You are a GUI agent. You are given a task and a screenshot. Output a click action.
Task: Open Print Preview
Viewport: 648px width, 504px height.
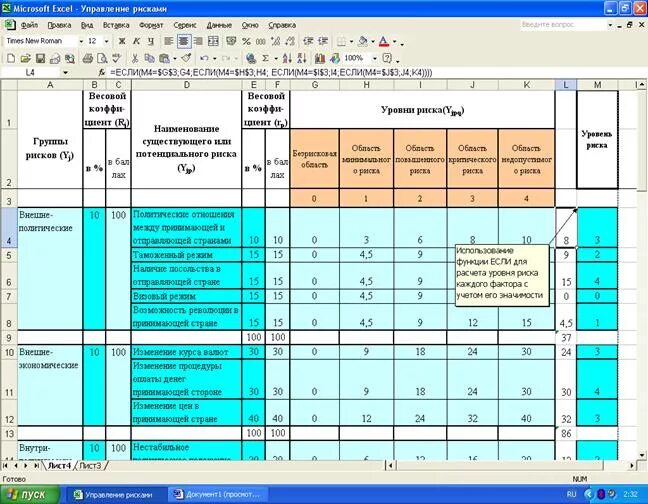click(102, 58)
